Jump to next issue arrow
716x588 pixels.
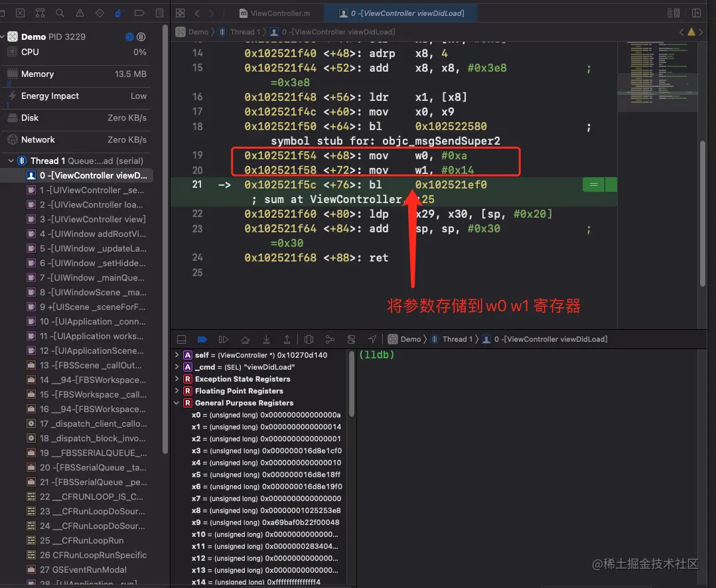(701, 32)
